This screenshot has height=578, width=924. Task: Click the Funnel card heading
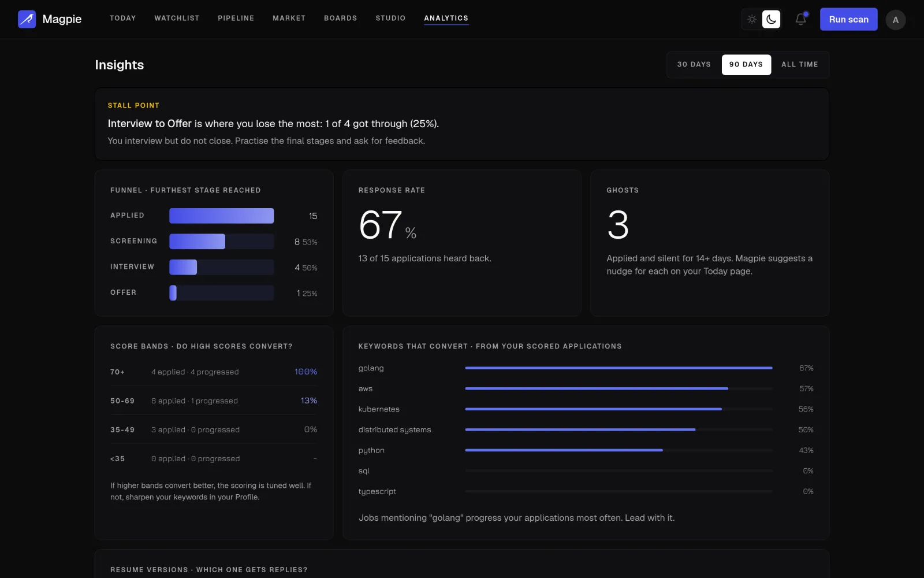[x=185, y=190]
